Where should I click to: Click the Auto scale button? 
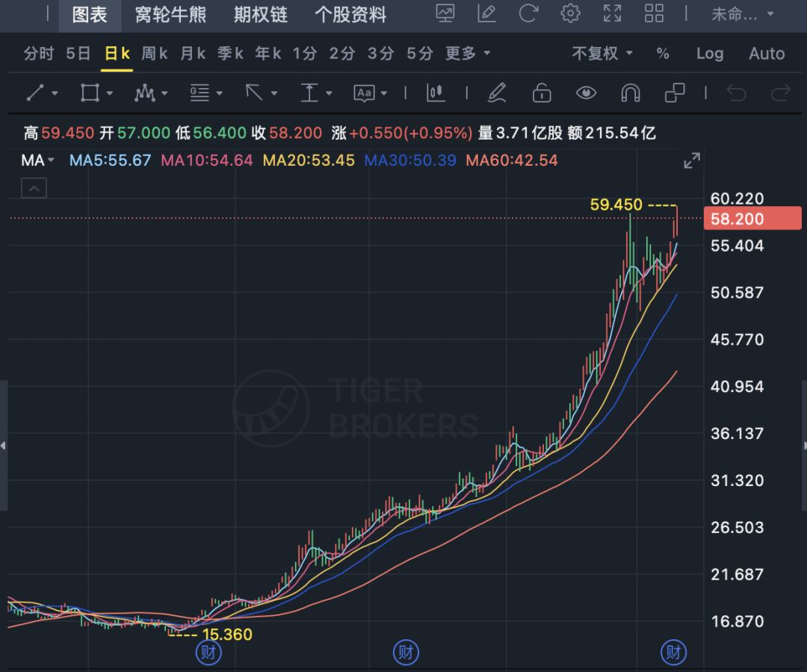[767, 53]
